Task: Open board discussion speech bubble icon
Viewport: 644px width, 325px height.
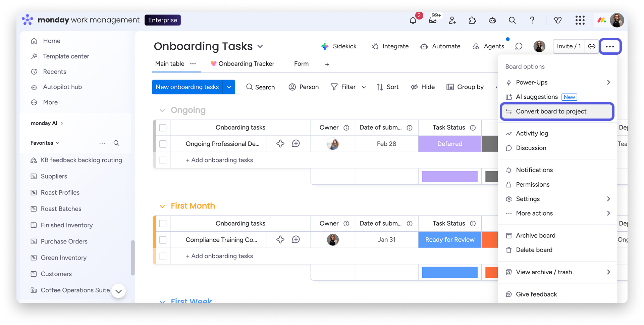Action: click(x=519, y=46)
